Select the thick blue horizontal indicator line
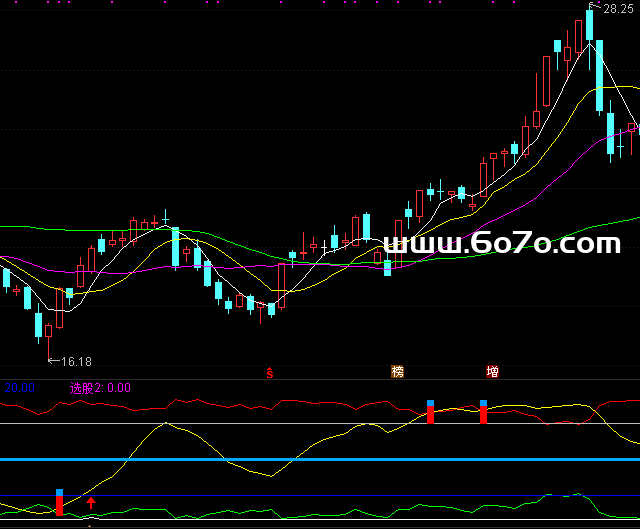Viewport: 640px width, 529px height. pyautogui.click(x=320, y=460)
